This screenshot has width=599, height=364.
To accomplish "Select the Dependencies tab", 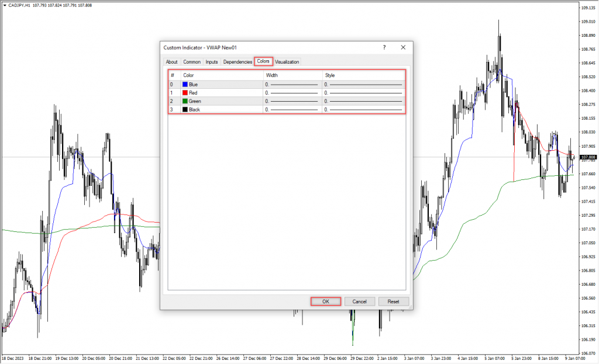I will click(x=237, y=62).
